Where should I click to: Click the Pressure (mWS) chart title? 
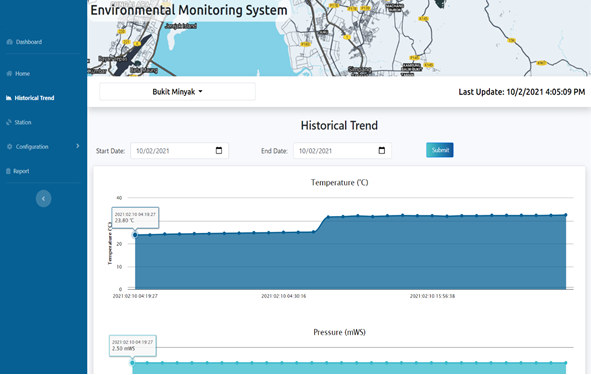339,332
